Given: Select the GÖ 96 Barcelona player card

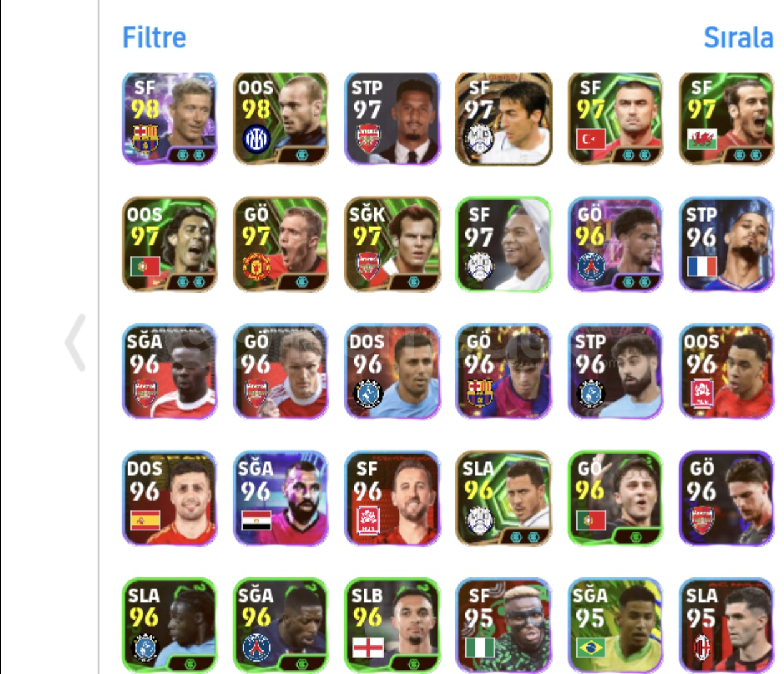Looking at the screenshot, I should click(503, 371).
